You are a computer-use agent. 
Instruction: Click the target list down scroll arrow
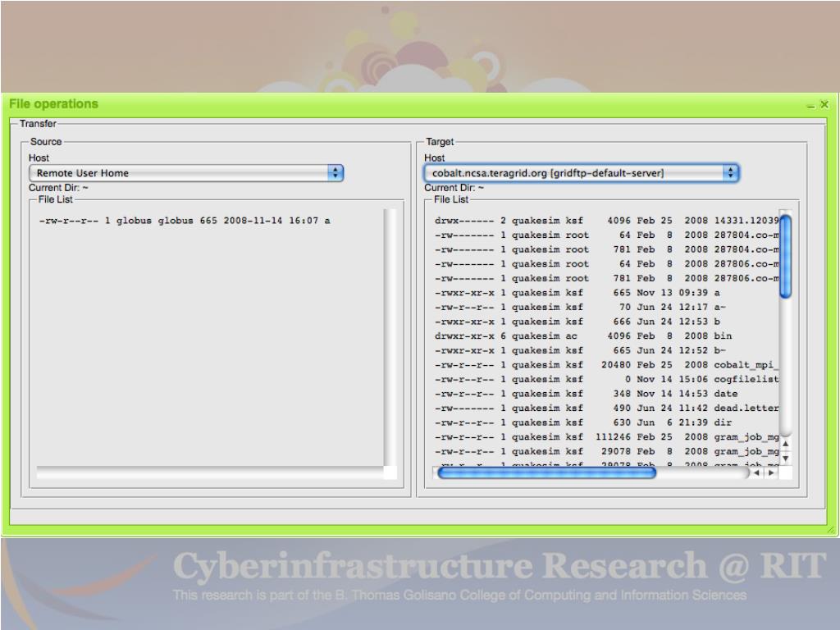(785, 459)
